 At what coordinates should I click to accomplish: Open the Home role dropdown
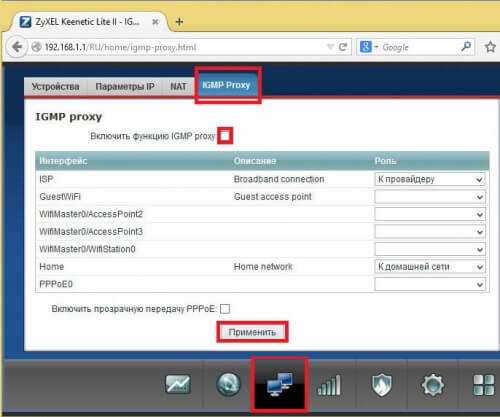(429, 267)
